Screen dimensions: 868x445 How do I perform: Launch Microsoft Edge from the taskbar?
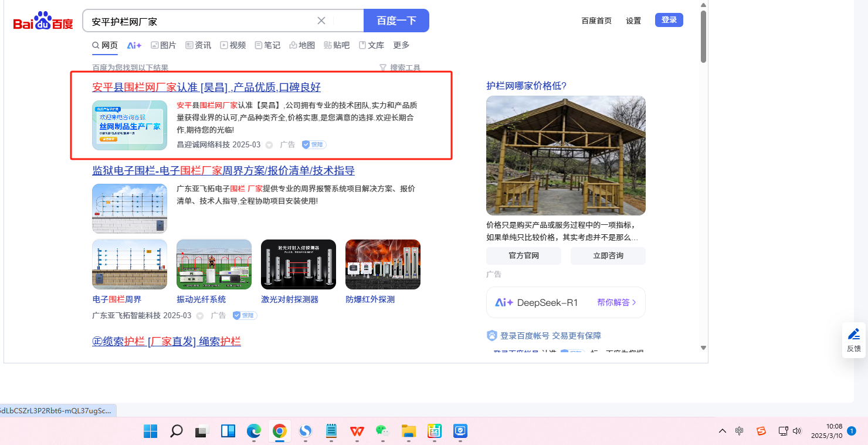pyautogui.click(x=253, y=431)
